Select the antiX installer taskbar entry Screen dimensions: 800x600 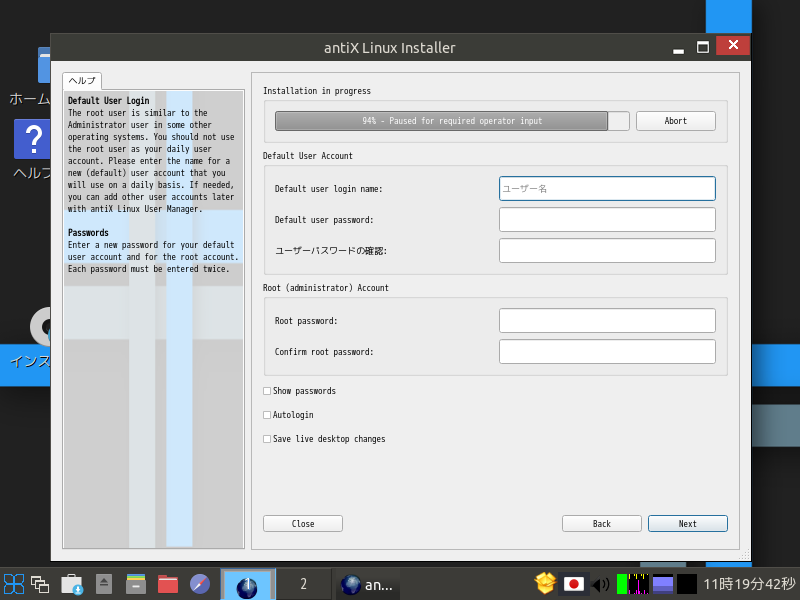pos(367,585)
